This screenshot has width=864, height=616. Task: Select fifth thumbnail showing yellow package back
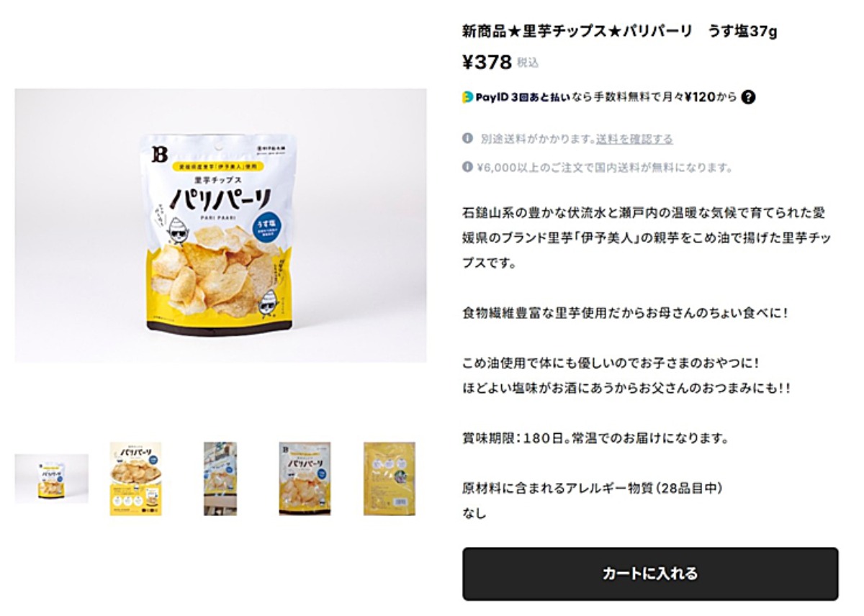(x=390, y=479)
